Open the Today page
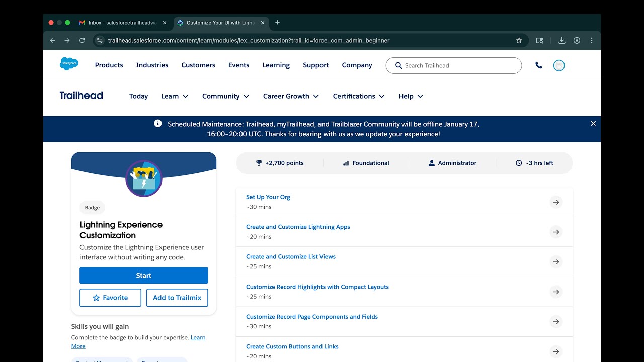Viewport: 644px width, 362px height. click(138, 96)
